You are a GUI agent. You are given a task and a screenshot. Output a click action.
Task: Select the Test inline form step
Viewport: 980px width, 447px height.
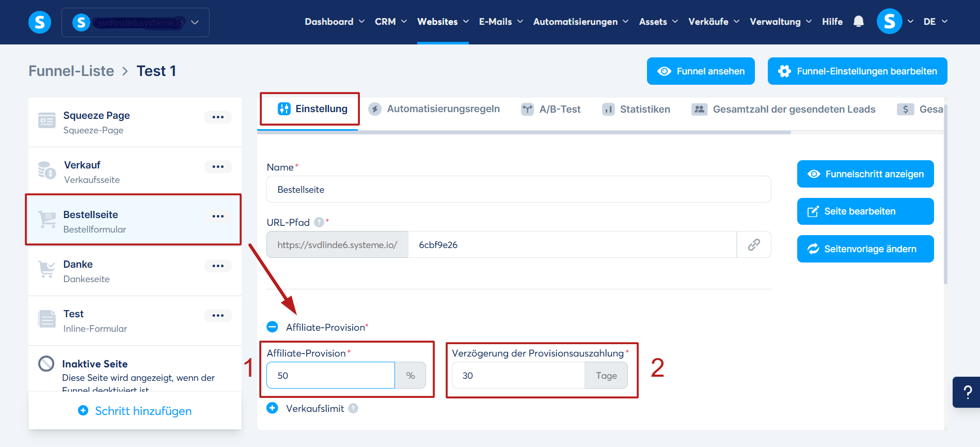[135, 321]
